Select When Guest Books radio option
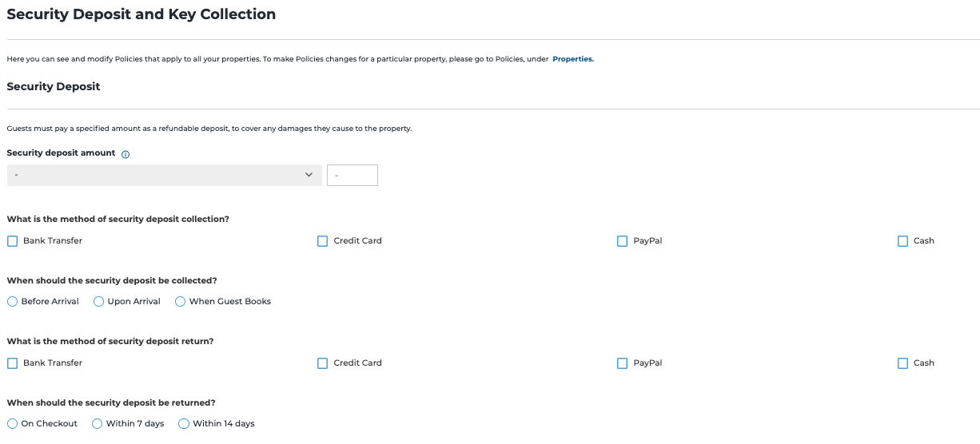980x444 pixels. (181, 302)
